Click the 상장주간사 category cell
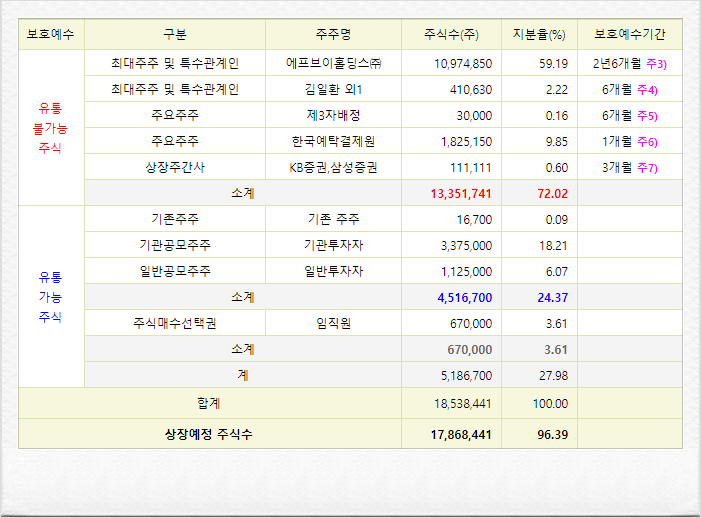The width and height of the screenshot is (701, 518). [x=175, y=167]
